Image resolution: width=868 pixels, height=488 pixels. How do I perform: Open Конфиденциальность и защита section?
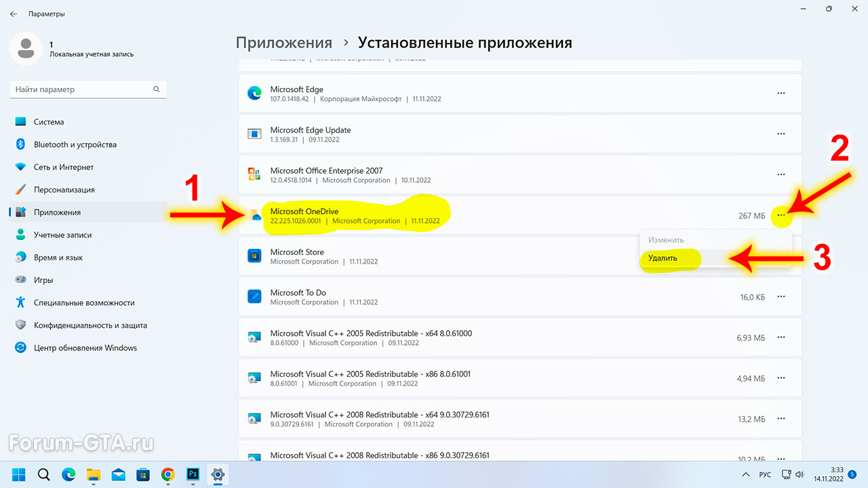[88, 325]
